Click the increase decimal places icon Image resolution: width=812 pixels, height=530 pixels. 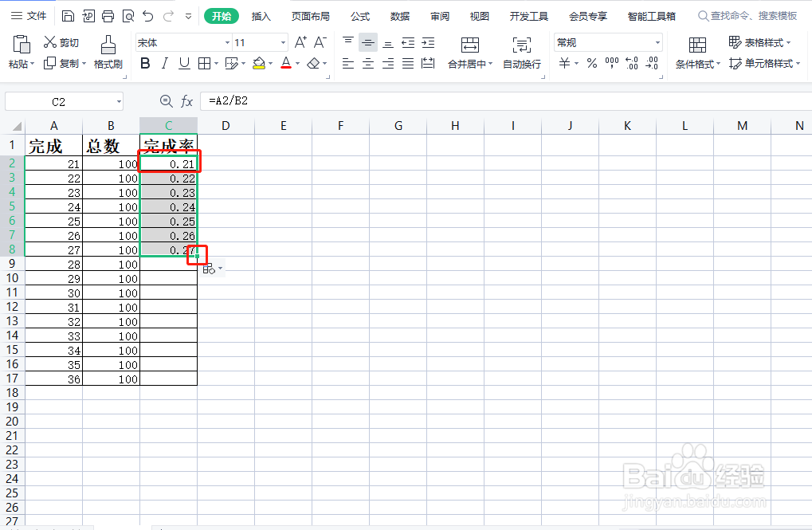tap(632, 65)
